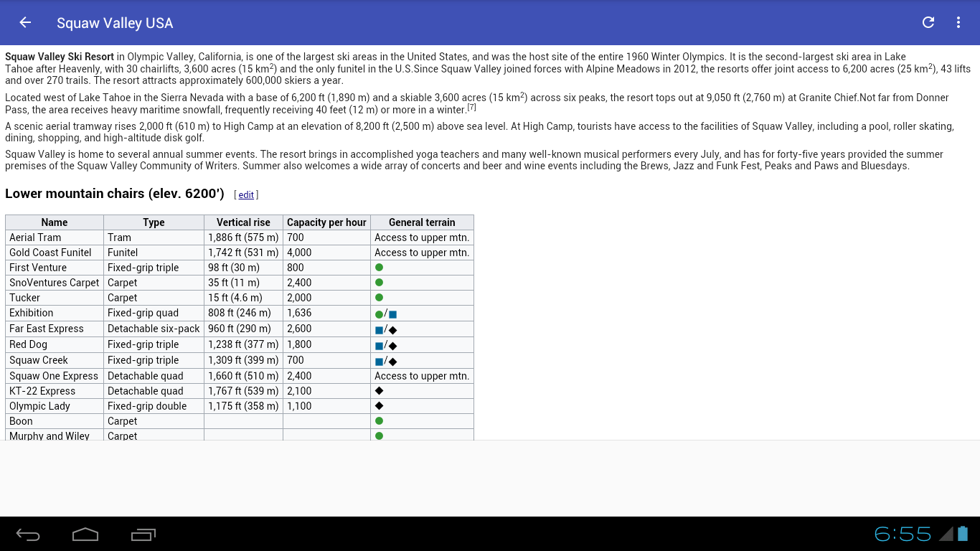980x551 pixels.
Task: Click the green circle in Exhibition row
Action: point(379,314)
